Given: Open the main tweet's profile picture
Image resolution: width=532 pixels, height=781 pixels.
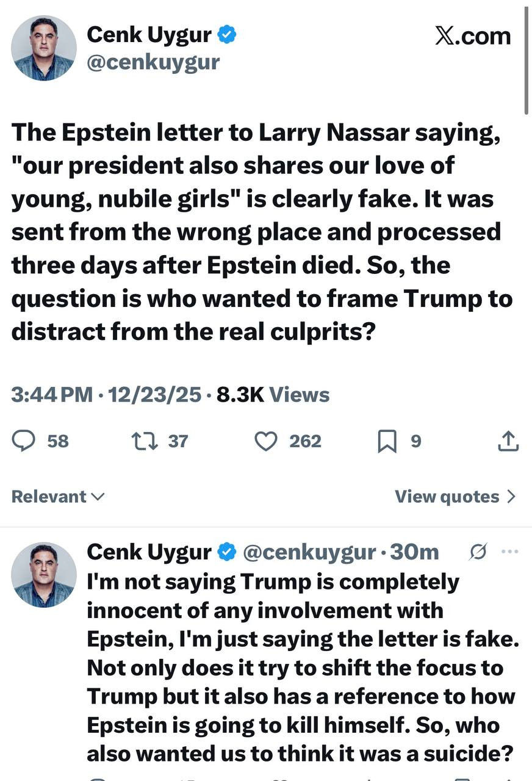Looking at the screenshot, I should [x=44, y=48].
